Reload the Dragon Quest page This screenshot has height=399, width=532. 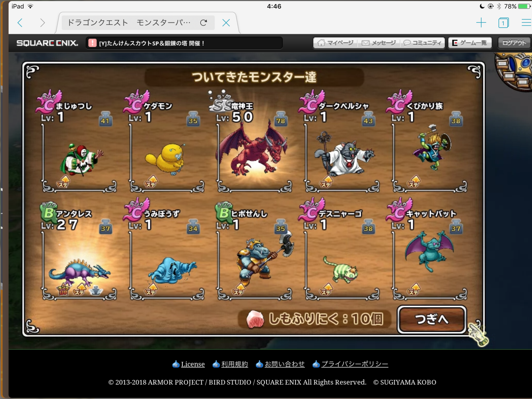pos(204,23)
